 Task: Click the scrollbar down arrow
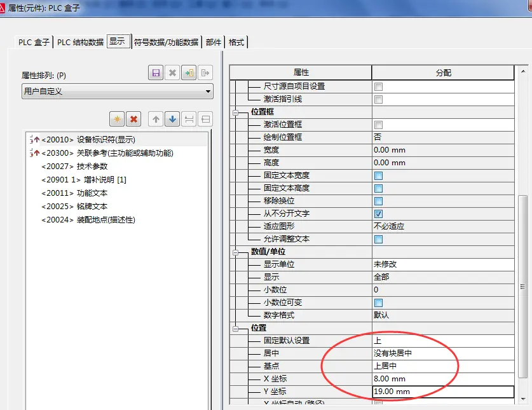523,399
